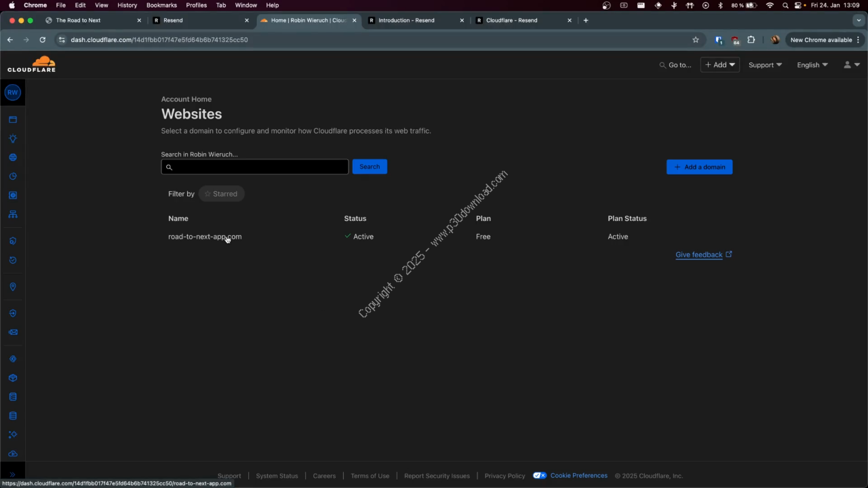Open the RW account avatar in sidebar
The width and height of the screenshot is (868, 488).
[12, 92]
